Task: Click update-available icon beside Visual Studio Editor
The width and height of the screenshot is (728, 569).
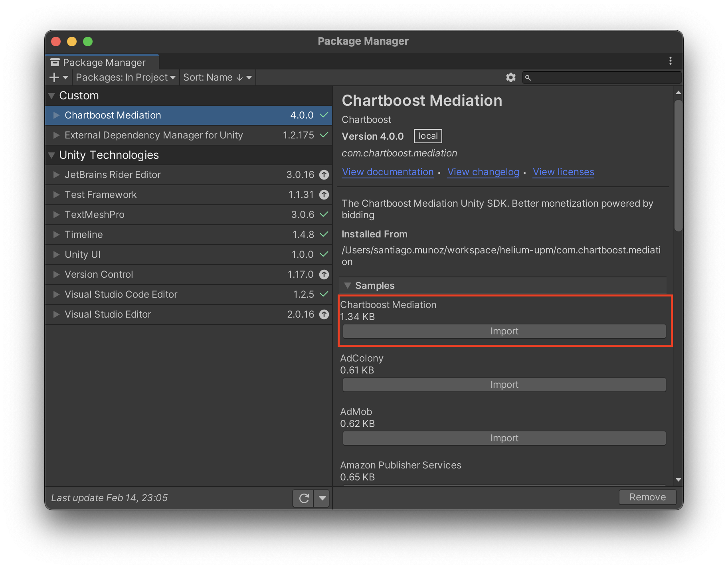Action: click(324, 314)
